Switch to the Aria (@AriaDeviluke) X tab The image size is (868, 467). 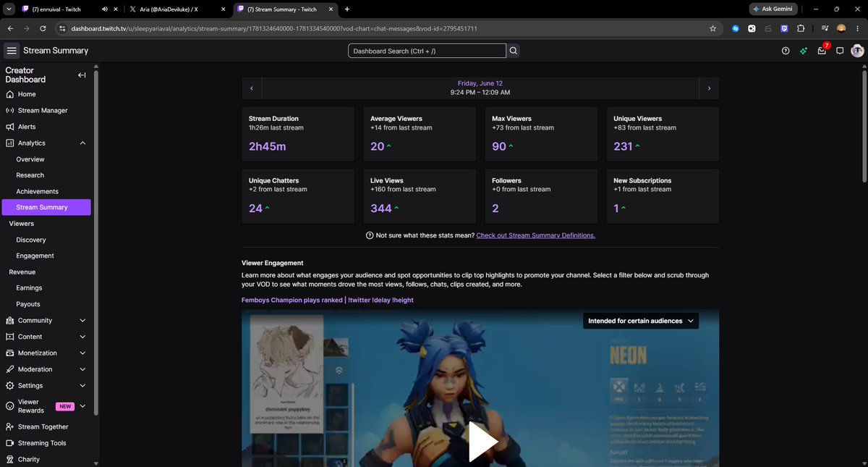(x=177, y=9)
